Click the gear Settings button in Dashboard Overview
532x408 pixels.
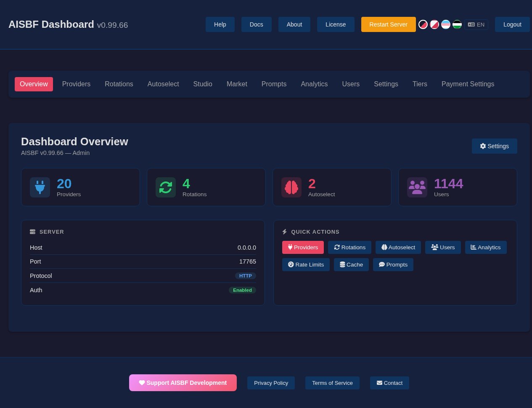[x=495, y=146]
